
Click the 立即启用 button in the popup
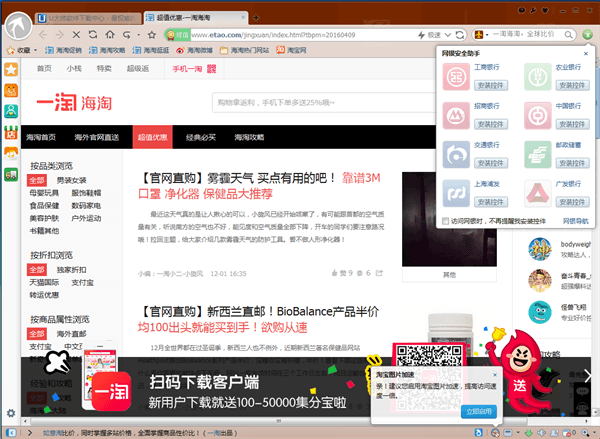tap(478, 410)
